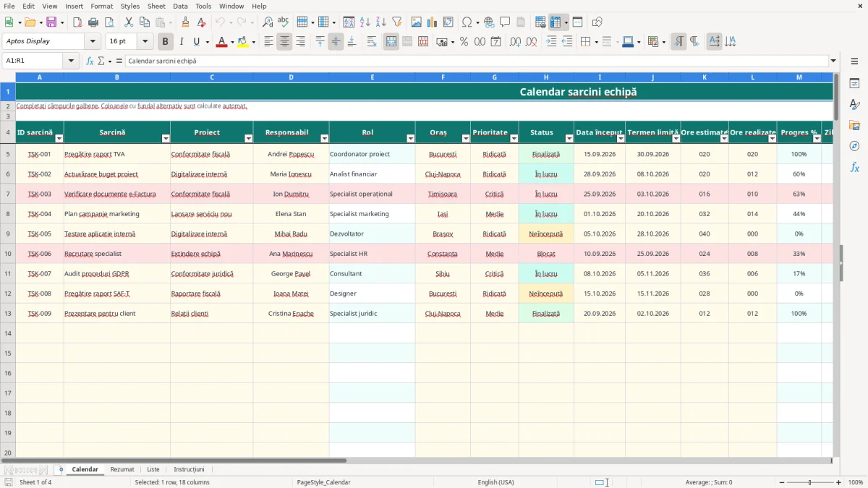Viewport: 868px width, 488px height.
Task: Open the filter dropdown on Status column
Action: coord(569,138)
